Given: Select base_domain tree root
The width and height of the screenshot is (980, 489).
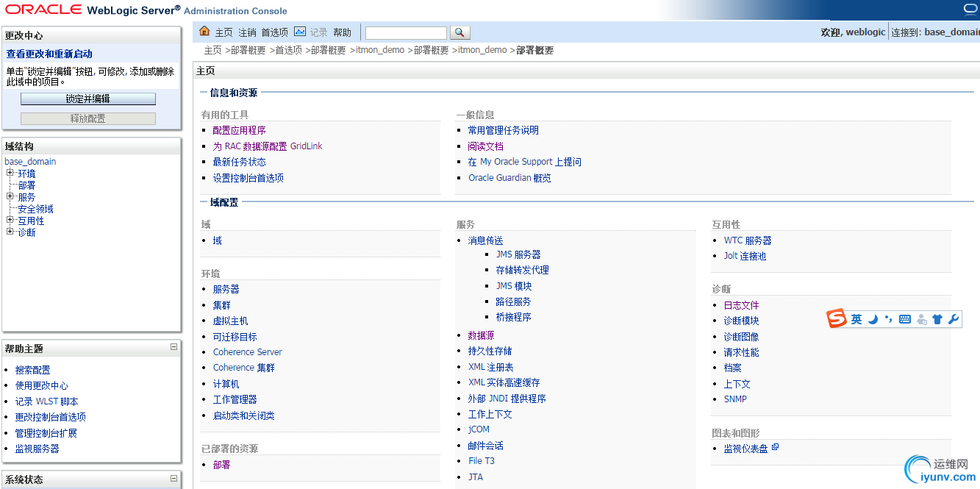Looking at the screenshot, I should click(30, 162).
